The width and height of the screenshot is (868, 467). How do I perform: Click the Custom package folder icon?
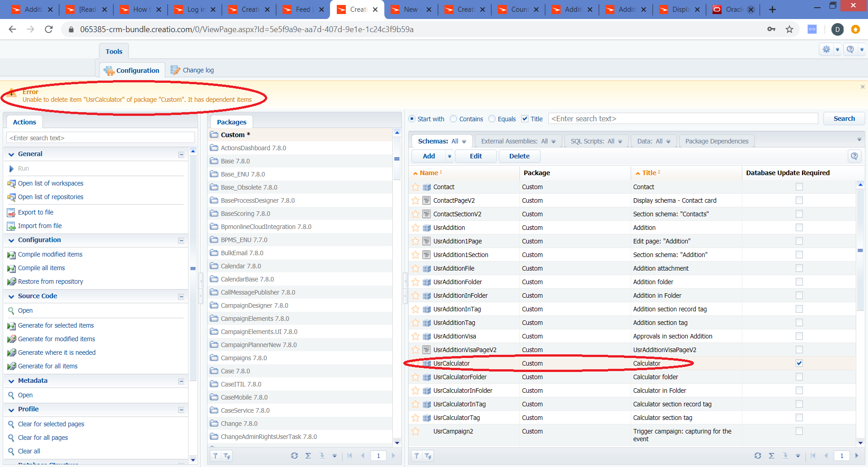pyautogui.click(x=214, y=135)
